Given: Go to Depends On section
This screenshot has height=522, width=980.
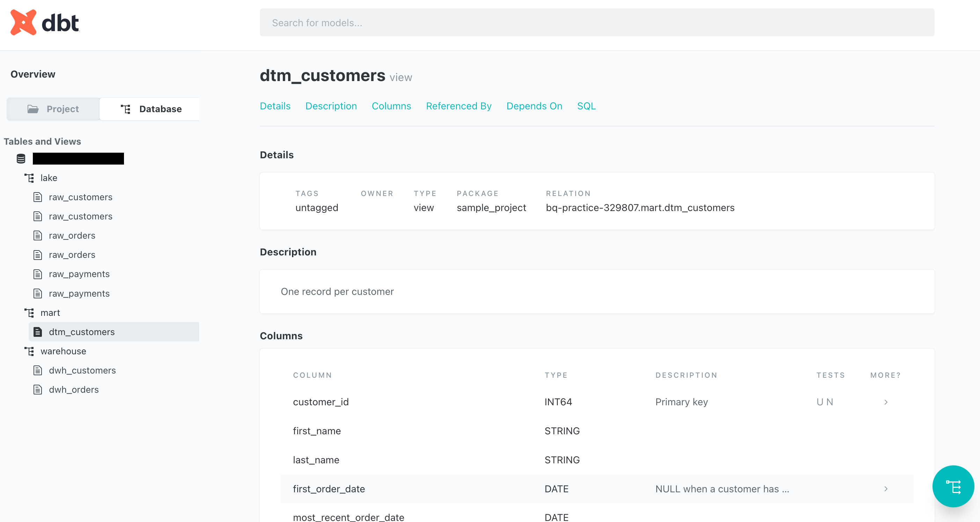Looking at the screenshot, I should pos(534,106).
